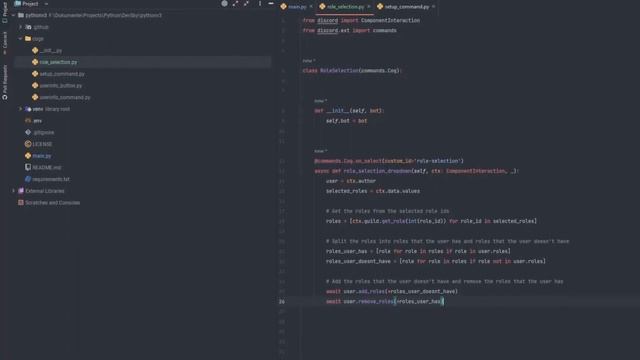640x360 pixels.
Task: Expand the External Libraries node chevron
Action: (x=13, y=191)
